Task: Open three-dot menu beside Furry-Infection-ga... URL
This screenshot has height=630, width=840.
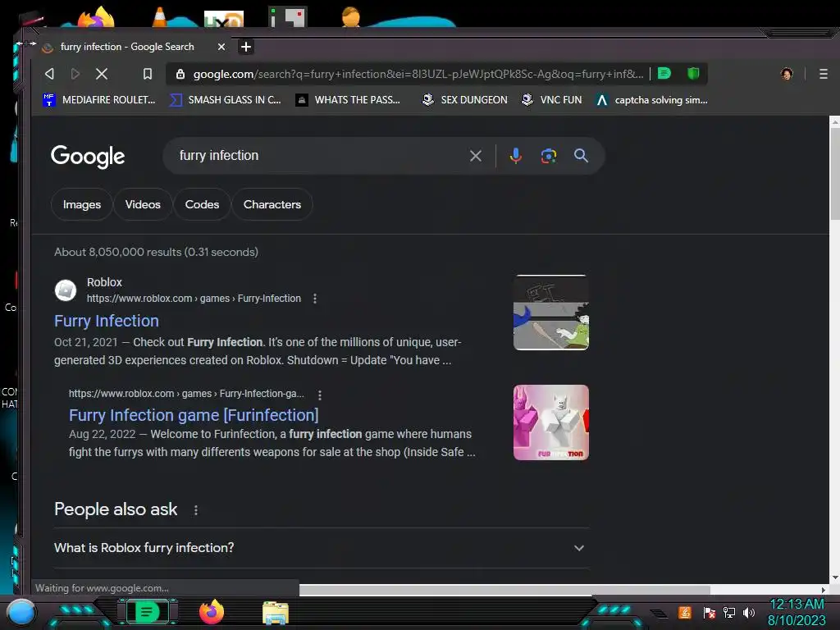Action: pyautogui.click(x=320, y=395)
